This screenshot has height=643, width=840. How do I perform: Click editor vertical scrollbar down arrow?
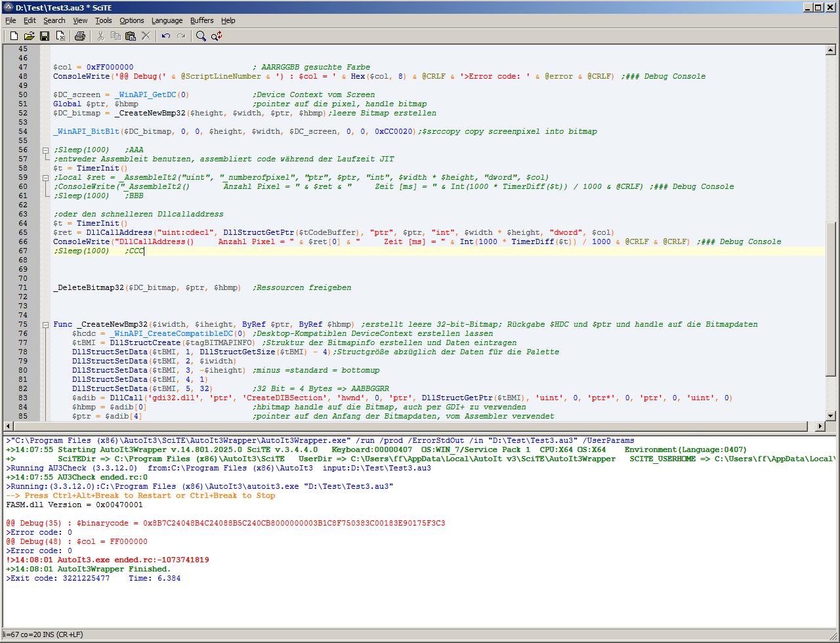tap(830, 415)
